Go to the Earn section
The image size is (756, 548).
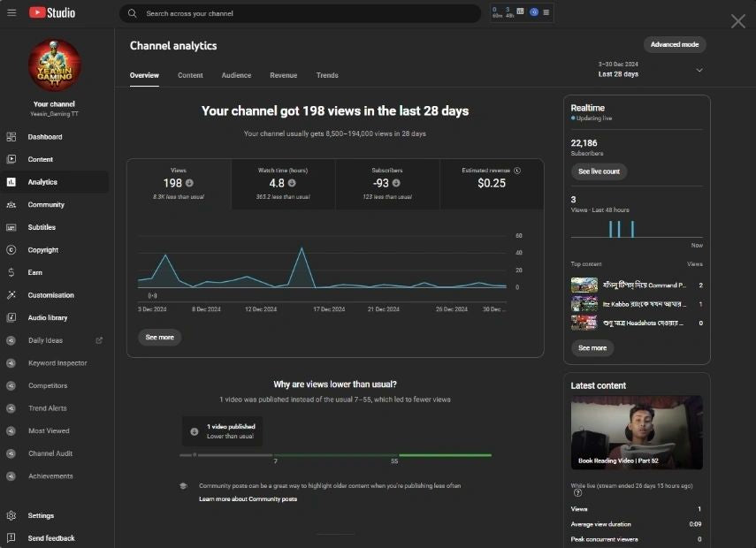coord(34,272)
